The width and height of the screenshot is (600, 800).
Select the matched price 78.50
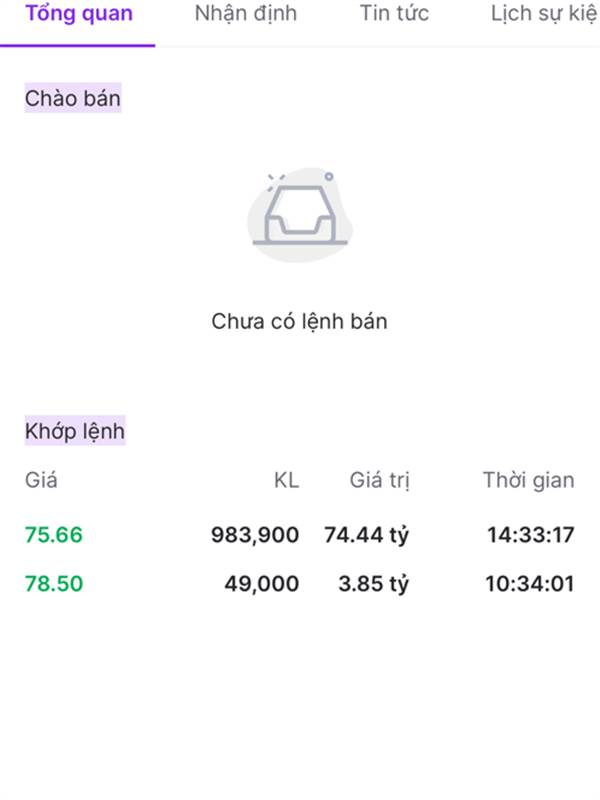pos(53,583)
